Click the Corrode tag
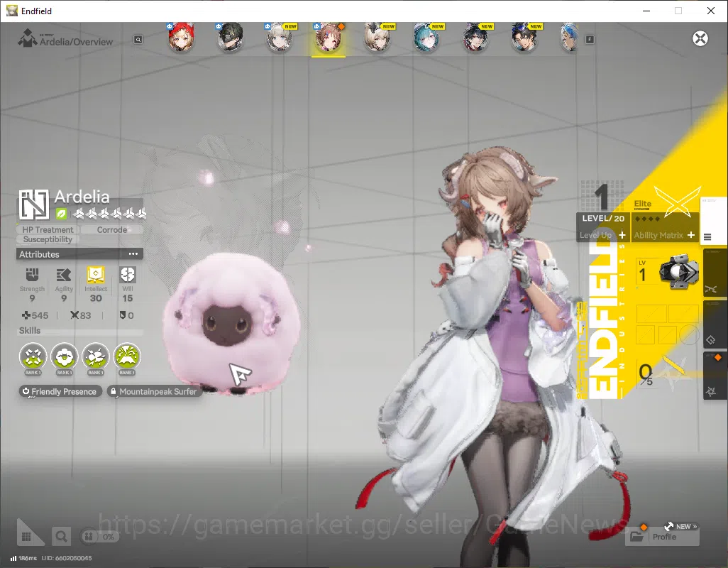The height and width of the screenshot is (568, 728). coord(112,229)
